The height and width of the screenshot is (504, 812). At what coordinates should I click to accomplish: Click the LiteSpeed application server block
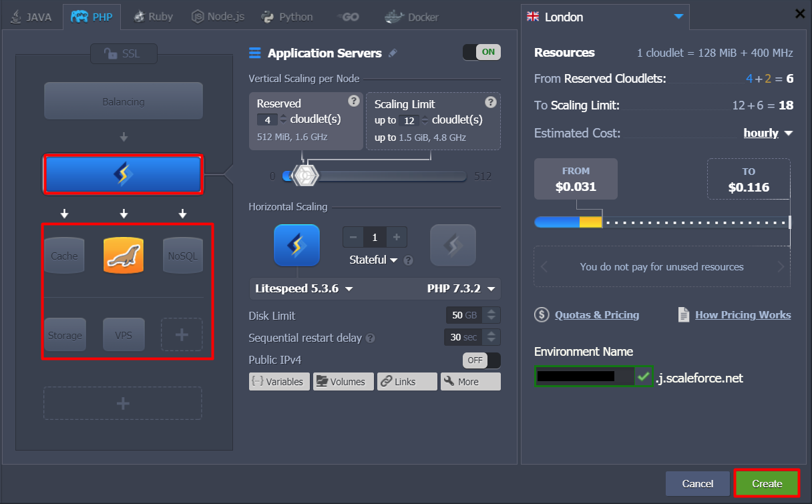tap(123, 175)
